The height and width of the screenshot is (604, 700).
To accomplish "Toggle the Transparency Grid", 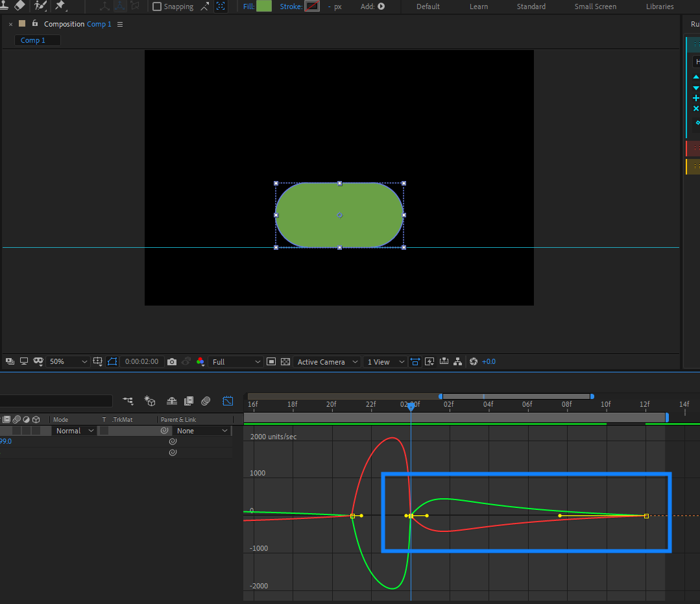I will [285, 361].
